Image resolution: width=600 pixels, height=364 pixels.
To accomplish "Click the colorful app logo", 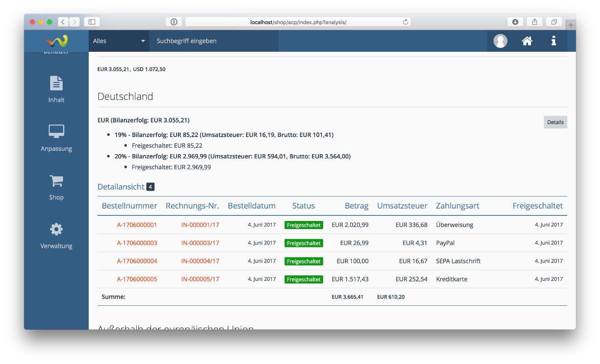I will click(x=57, y=41).
